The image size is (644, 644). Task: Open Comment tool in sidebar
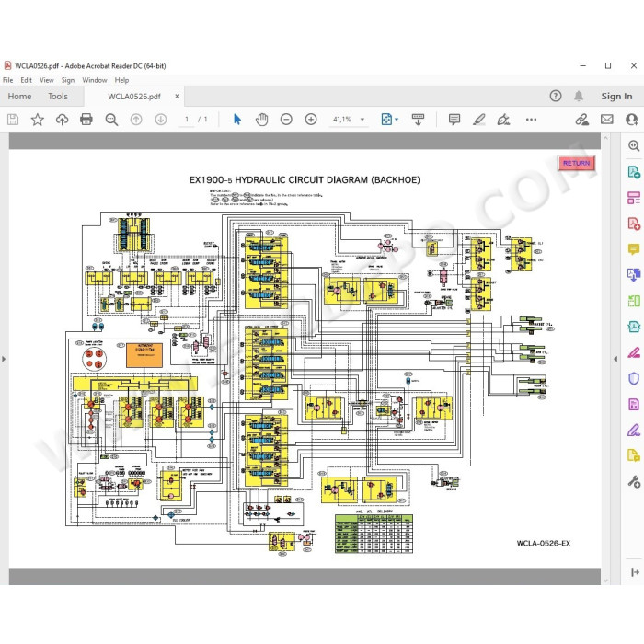pos(634,249)
